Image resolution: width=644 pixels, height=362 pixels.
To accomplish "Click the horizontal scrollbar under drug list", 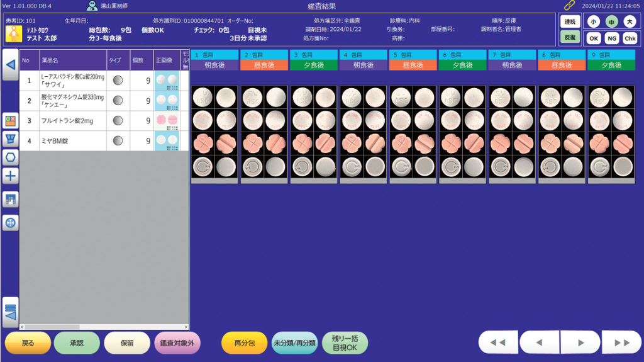I will tap(104, 327).
